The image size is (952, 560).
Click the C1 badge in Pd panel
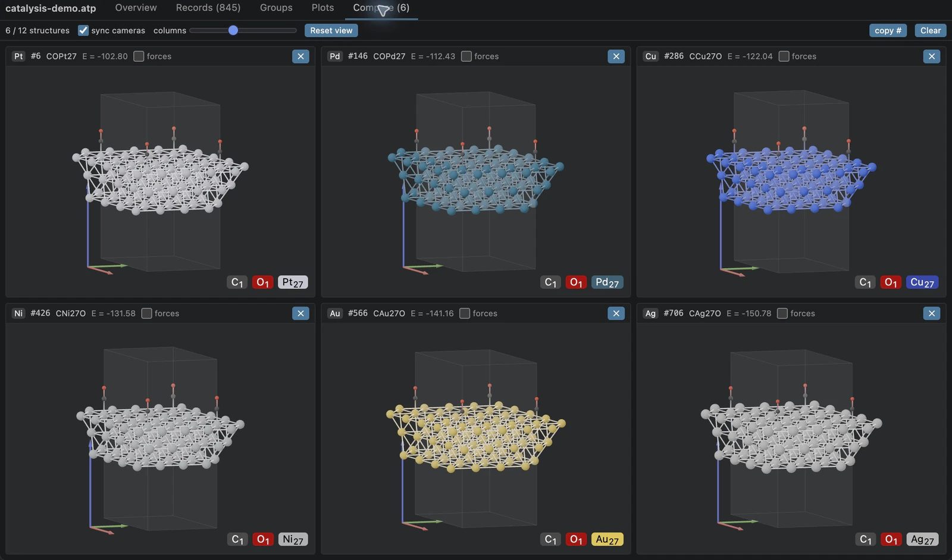551,282
